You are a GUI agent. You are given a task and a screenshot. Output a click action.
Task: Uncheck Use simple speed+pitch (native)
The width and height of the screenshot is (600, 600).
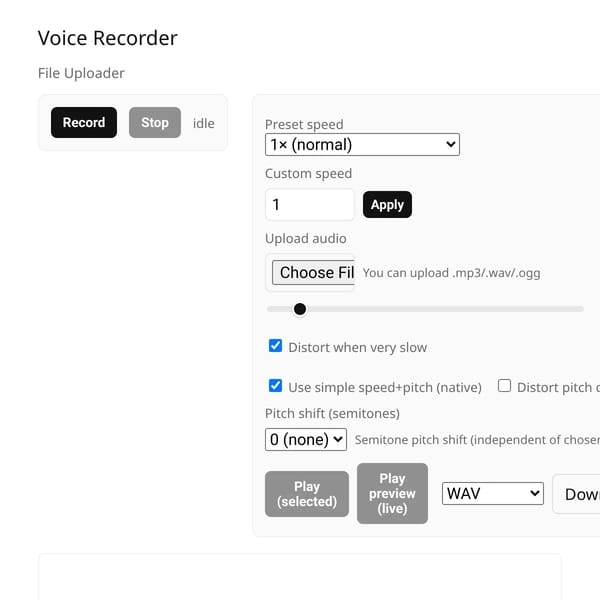276,386
